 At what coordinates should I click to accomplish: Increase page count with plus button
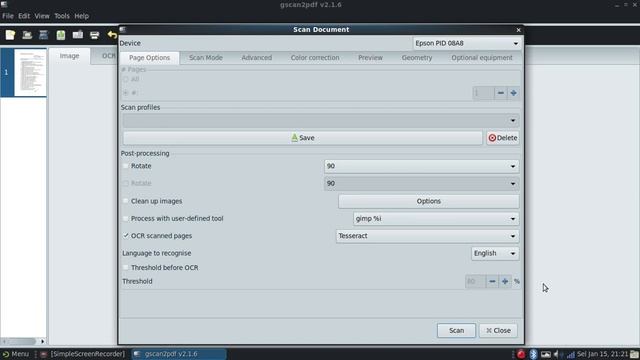click(x=513, y=93)
